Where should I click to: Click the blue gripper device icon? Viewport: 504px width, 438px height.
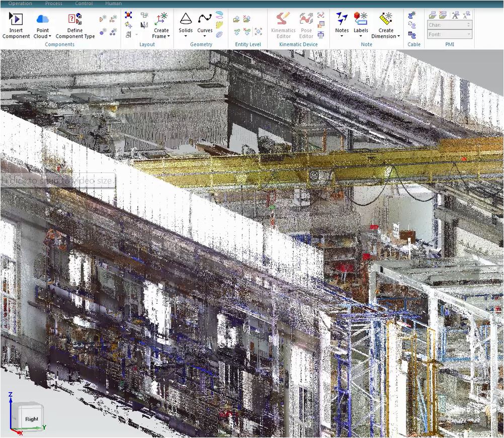(x=320, y=34)
